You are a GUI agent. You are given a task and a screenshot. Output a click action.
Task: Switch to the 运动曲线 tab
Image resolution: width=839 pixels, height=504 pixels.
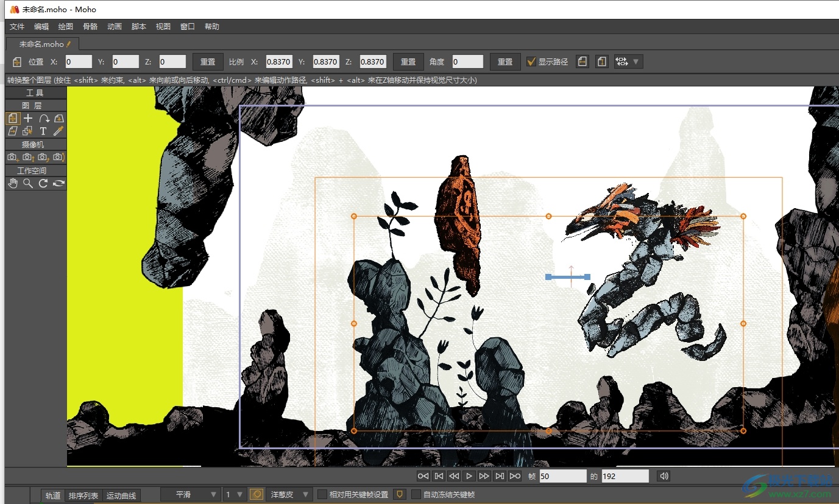tap(121, 495)
